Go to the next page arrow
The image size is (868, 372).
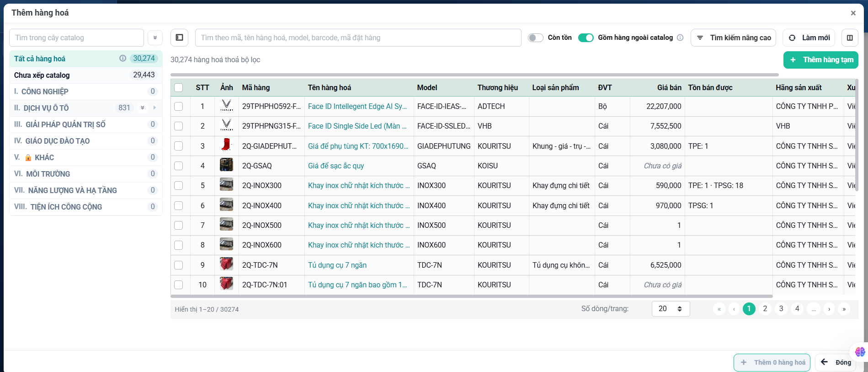(829, 309)
